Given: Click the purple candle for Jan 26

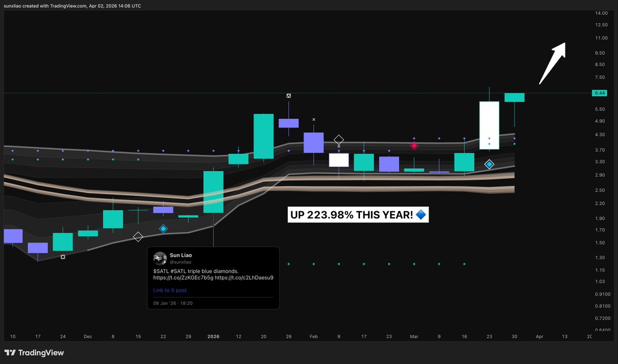Looking at the screenshot, I should (289, 123).
